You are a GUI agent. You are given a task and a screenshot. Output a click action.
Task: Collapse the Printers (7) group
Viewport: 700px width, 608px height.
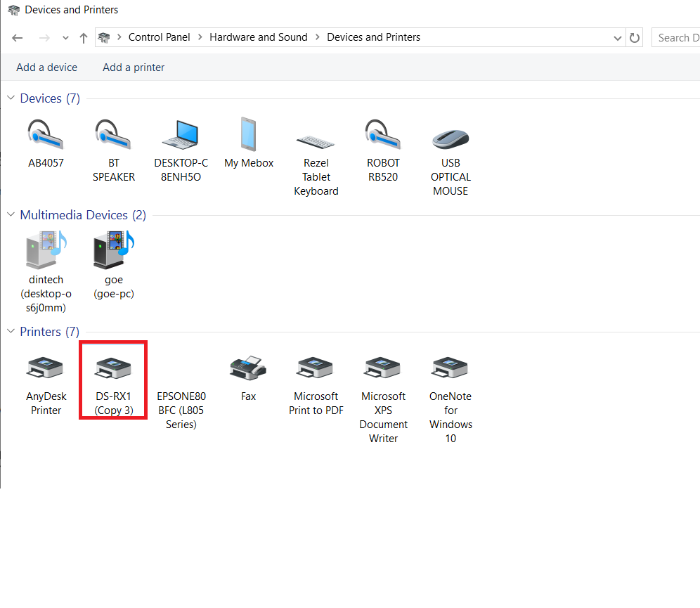pos(11,331)
